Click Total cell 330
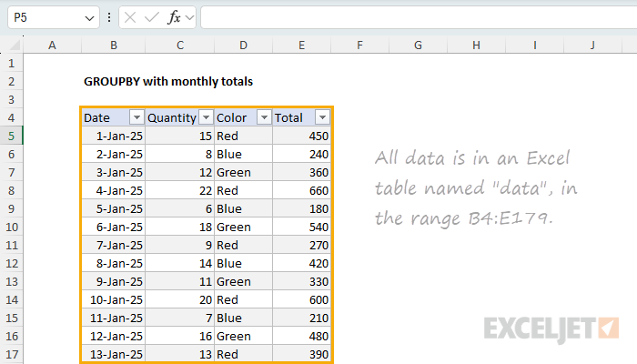 (301, 281)
